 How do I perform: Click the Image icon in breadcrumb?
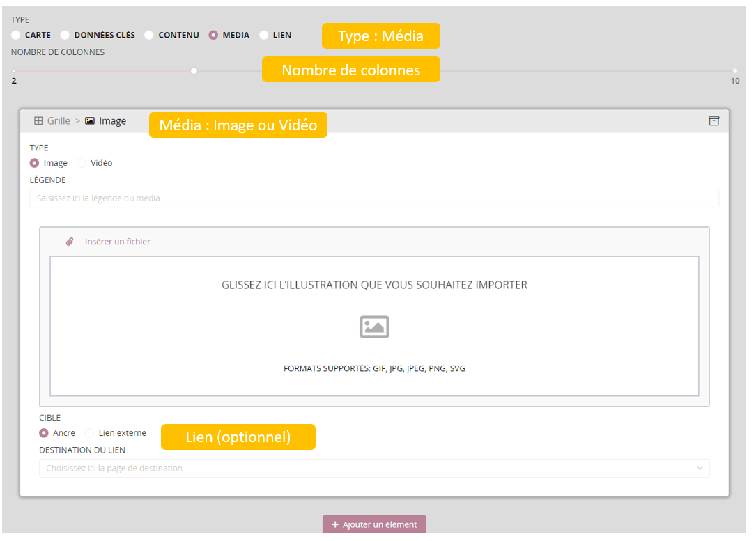coord(90,121)
